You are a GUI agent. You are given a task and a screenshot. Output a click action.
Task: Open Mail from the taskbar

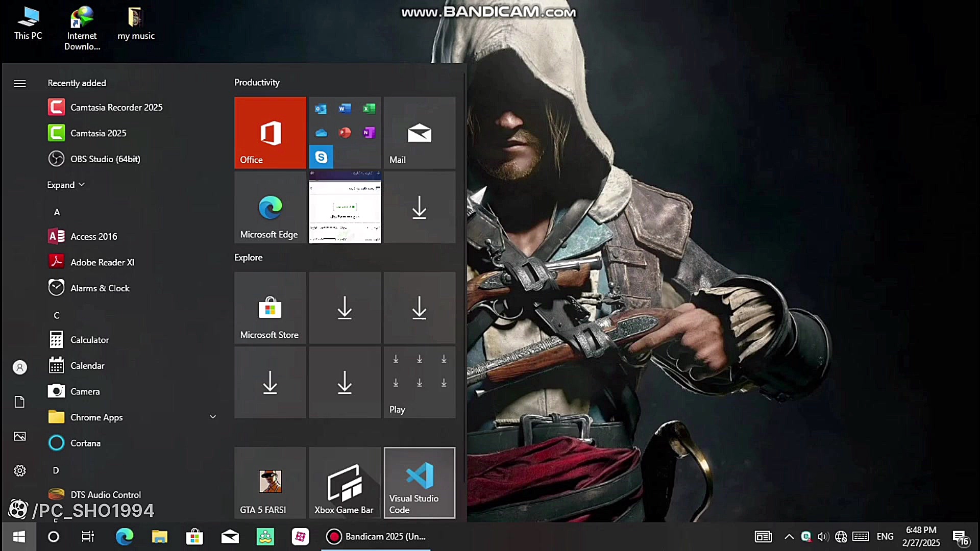pyautogui.click(x=230, y=537)
